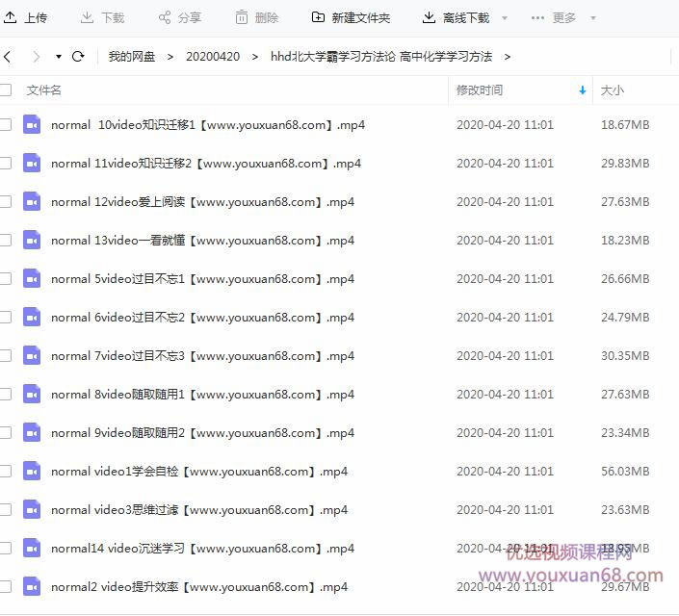Open file normal 9video随取随用2 .mp4
Screen dimensions: 679x616
202,433
